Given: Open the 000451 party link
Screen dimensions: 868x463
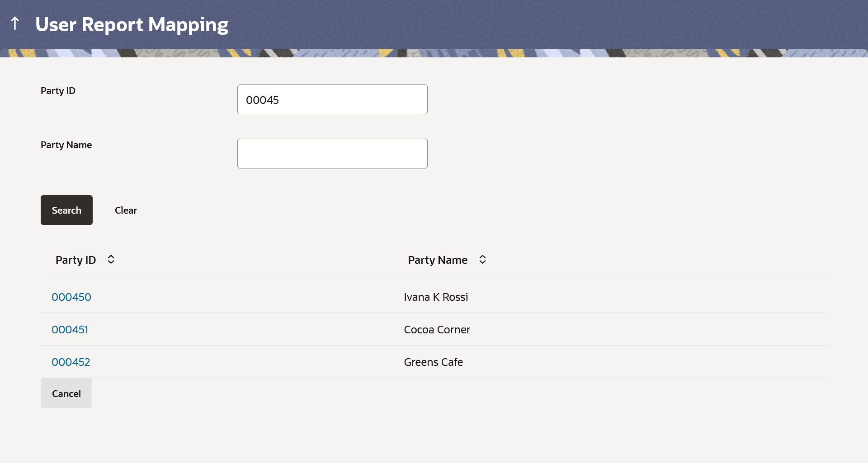Looking at the screenshot, I should 70,330.
